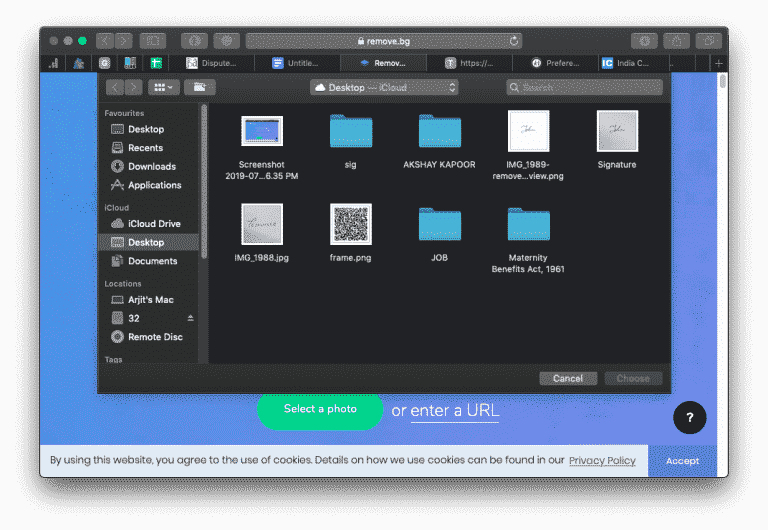Select the AKSHAY KAPOOR folder
Image resolution: width=768 pixels, height=530 pixels.
(x=439, y=131)
